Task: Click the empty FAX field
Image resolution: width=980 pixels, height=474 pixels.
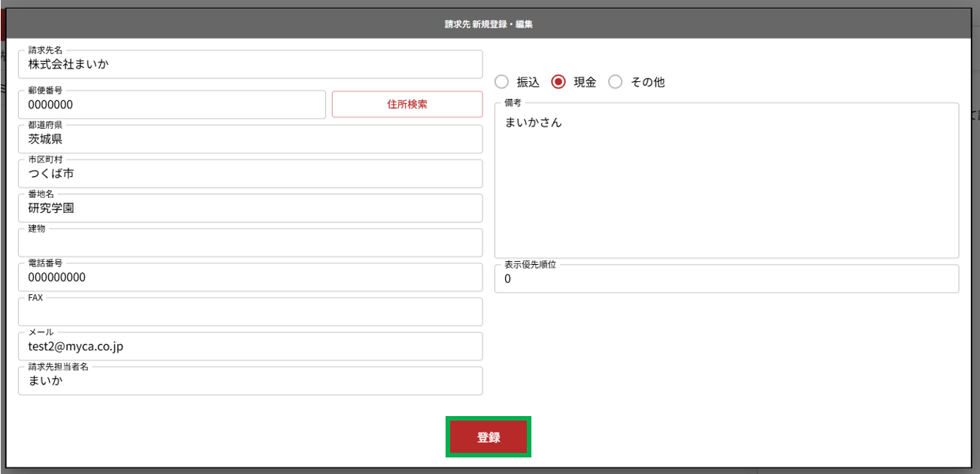Action: pyautogui.click(x=250, y=312)
